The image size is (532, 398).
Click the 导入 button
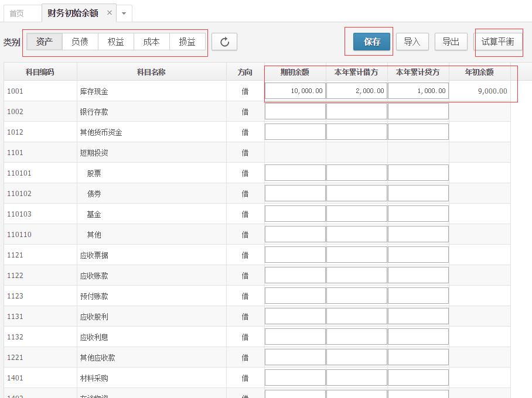412,42
